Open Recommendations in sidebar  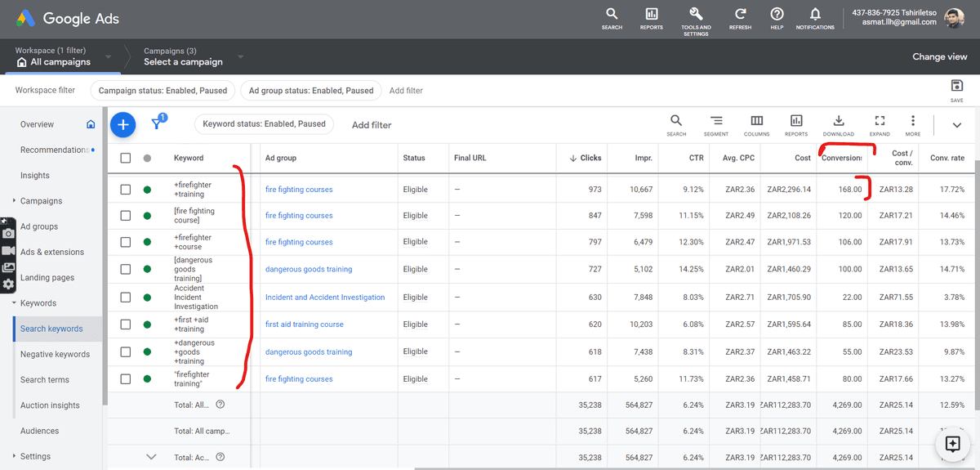coord(54,150)
